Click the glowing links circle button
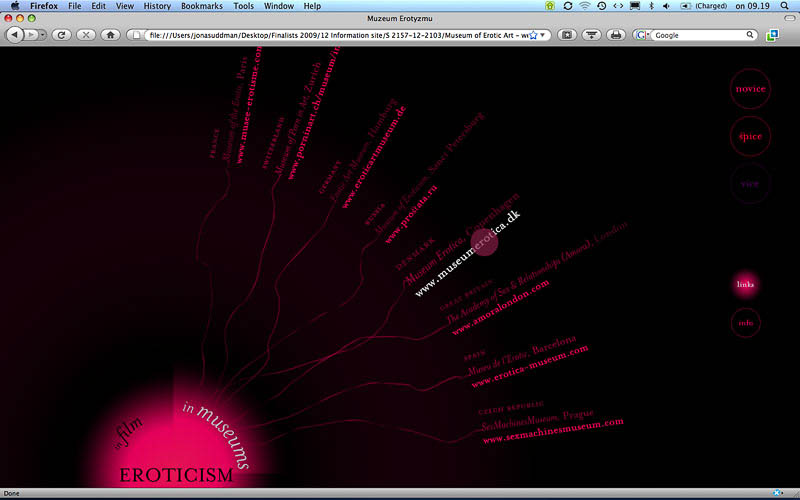 745,284
